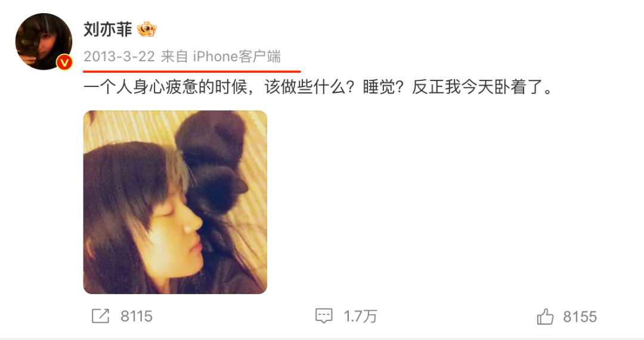Click the 来自 label before iPhone客户端
This screenshot has height=340, width=644.
tap(175, 57)
